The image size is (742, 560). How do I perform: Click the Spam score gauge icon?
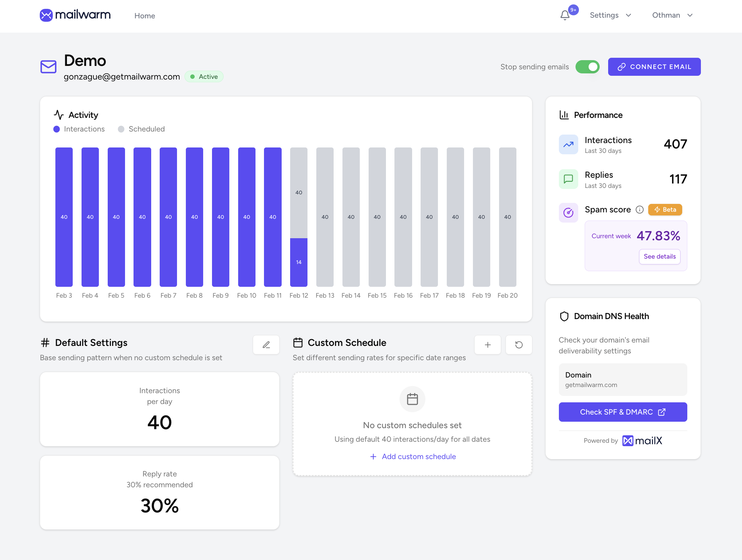[568, 213]
